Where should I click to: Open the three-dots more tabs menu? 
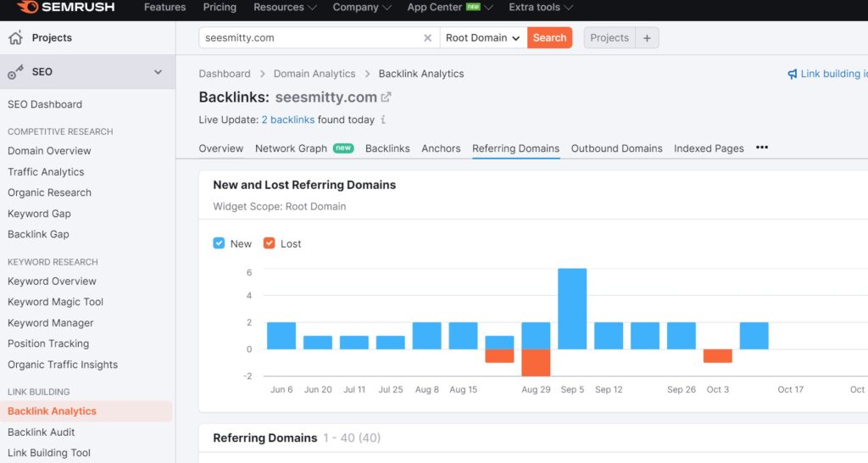762,148
